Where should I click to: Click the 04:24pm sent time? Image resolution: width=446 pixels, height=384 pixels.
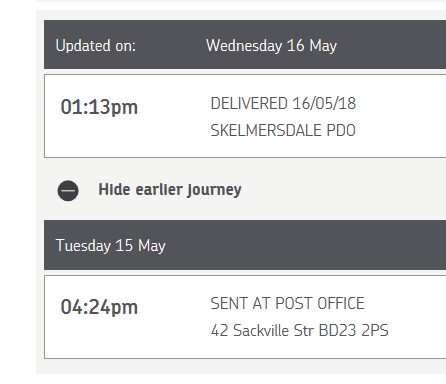tap(99, 307)
